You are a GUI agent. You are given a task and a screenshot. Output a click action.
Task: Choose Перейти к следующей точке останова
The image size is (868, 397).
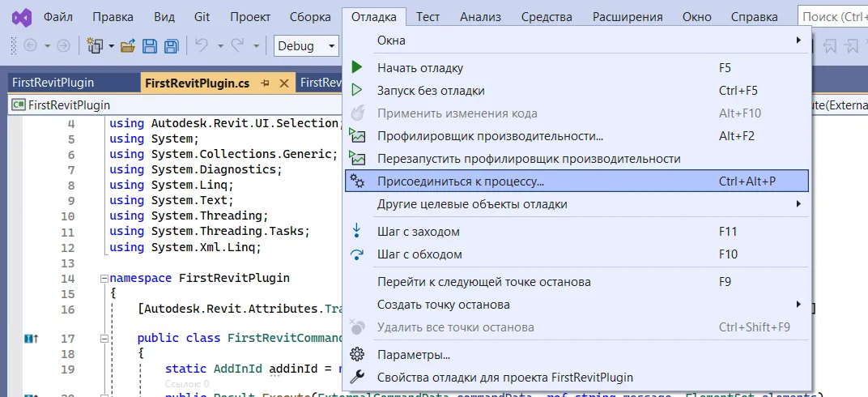click(x=578, y=282)
